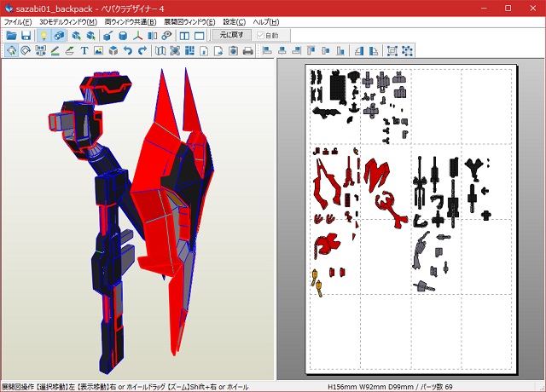
Task: Align selected parts to horizontal center
Action: coord(282,51)
